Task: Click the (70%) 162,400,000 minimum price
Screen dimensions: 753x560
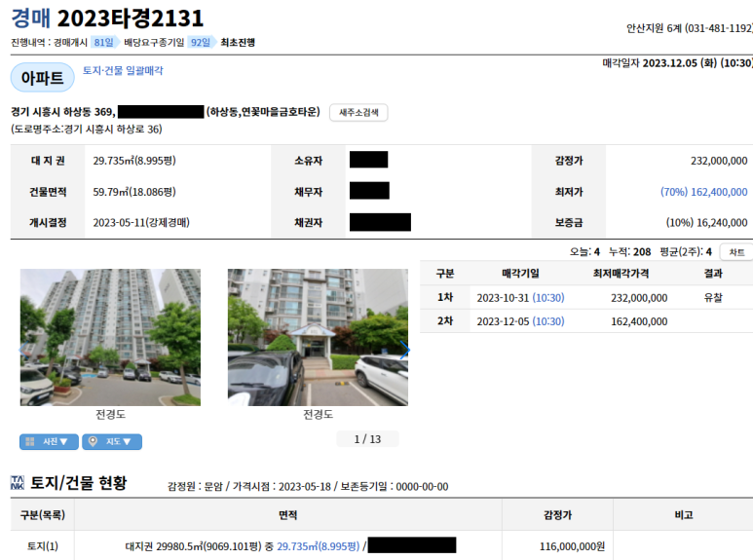Action: coord(703,192)
